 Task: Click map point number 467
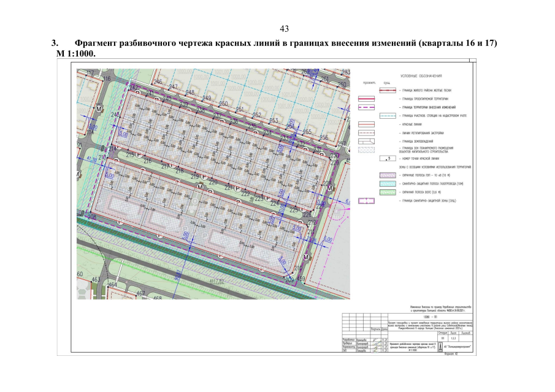(x=140, y=293)
